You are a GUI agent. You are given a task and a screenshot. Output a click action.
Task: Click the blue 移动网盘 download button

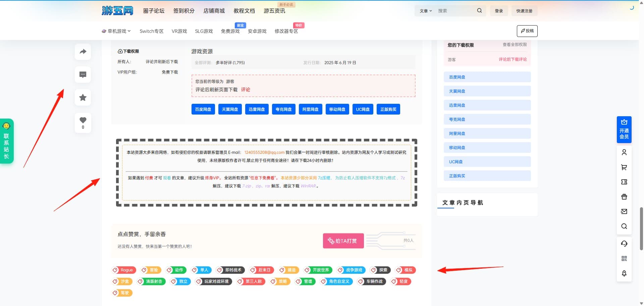(337, 109)
